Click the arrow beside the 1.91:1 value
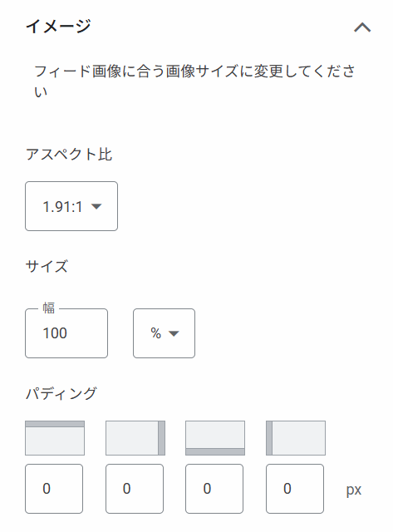This screenshot has width=393, height=532. (x=96, y=207)
